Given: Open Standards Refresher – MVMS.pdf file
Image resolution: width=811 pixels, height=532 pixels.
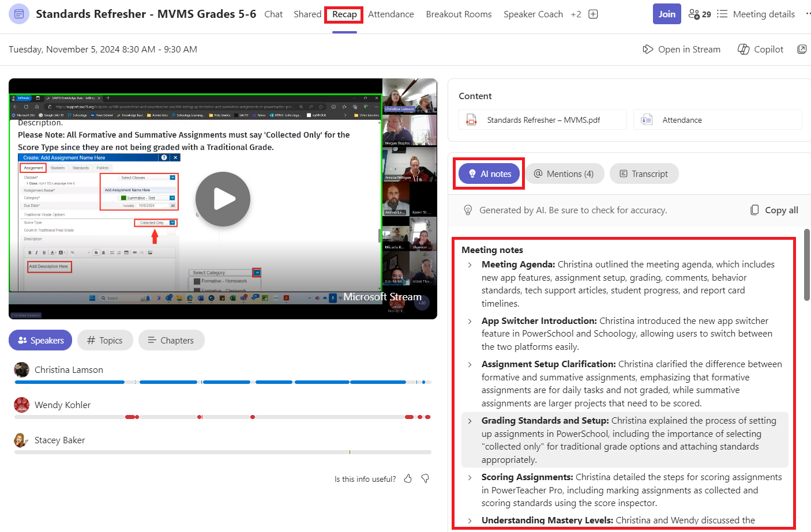Looking at the screenshot, I should click(x=542, y=120).
